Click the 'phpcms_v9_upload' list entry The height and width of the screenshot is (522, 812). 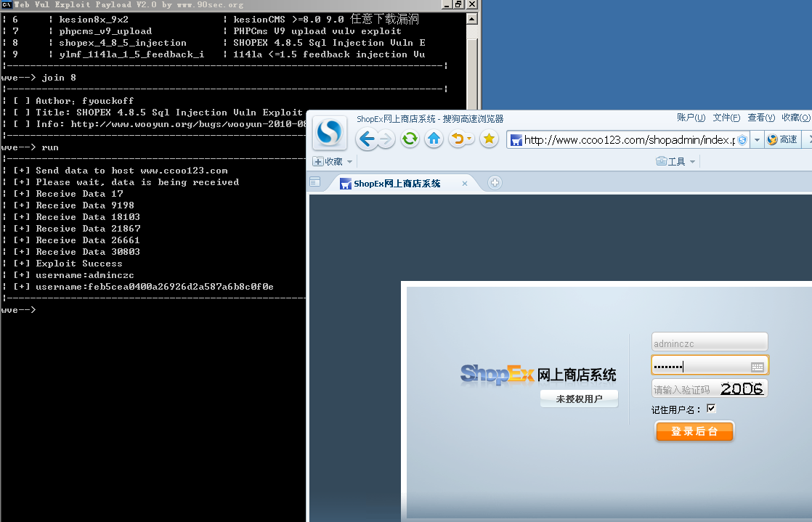coord(105,31)
